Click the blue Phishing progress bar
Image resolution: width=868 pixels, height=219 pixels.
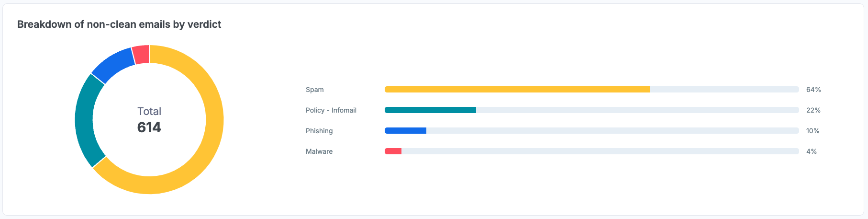pos(405,131)
